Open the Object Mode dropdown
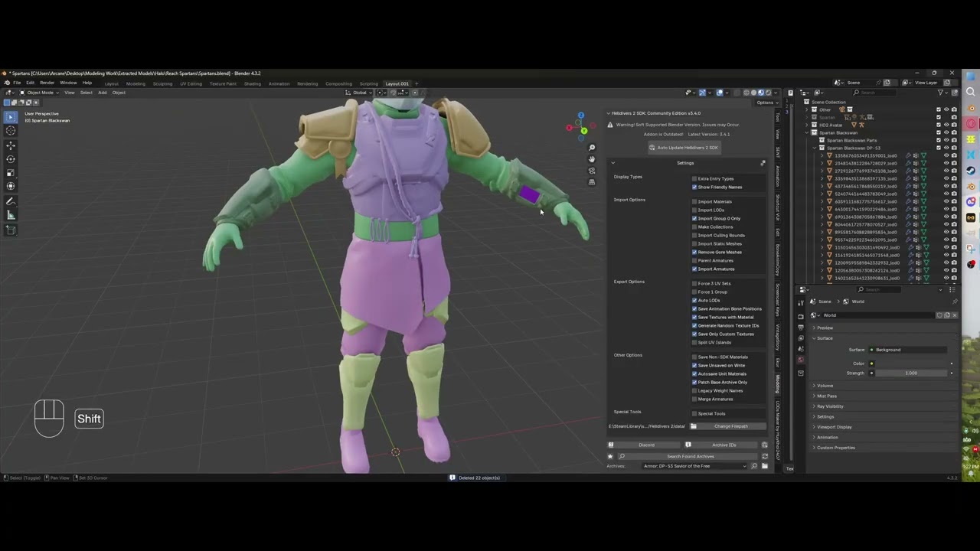Screen dimensions: 980x551 coord(39,93)
